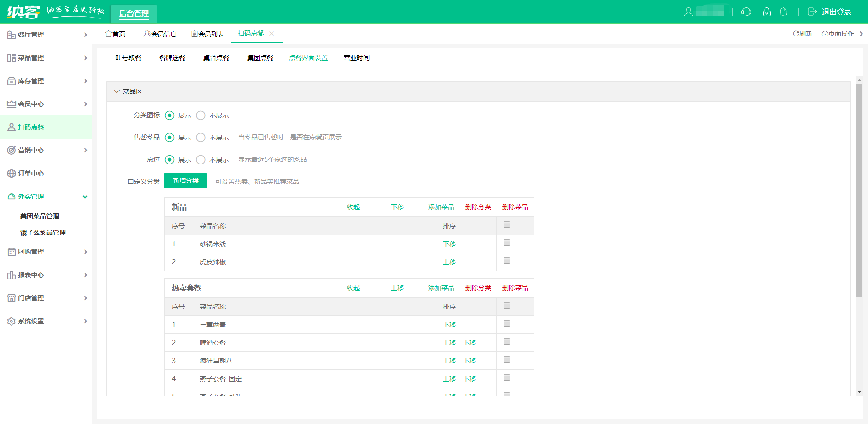Click the 报表中心 sidebar icon
The width and height of the screenshot is (868, 424).
(11, 275)
